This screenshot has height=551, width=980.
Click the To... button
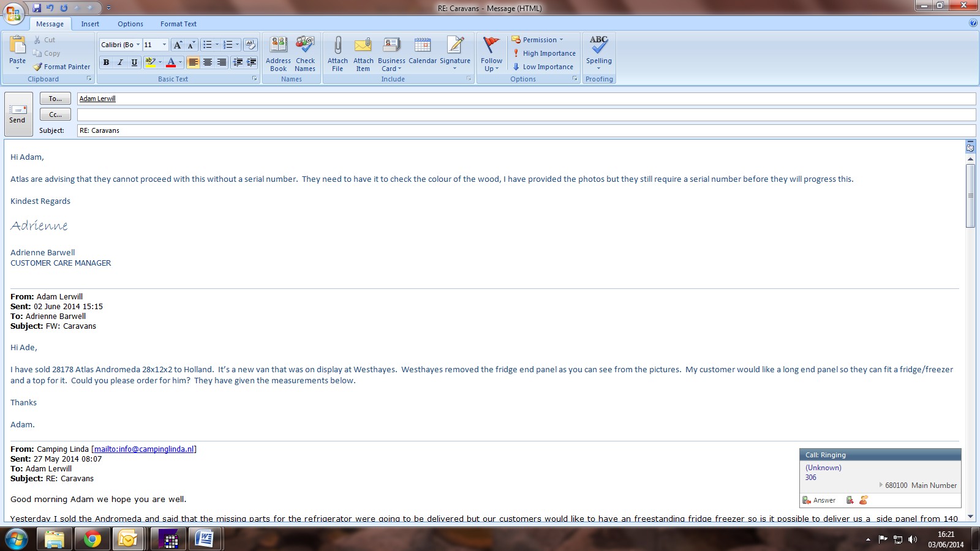55,99
